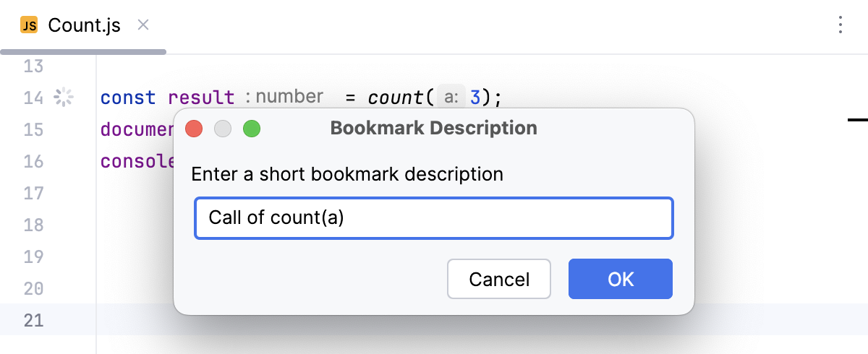
Task: Focus the bookmark description text field
Action: (x=434, y=217)
